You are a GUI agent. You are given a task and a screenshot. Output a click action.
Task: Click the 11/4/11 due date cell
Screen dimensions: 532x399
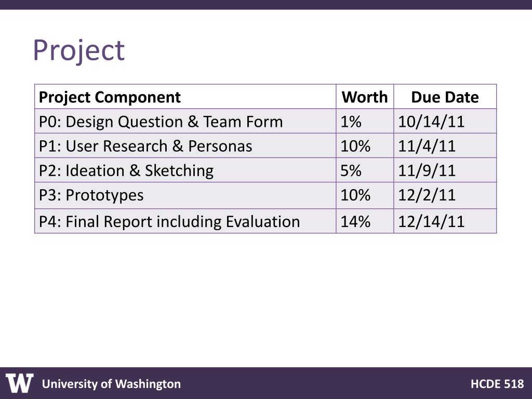tap(445, 145)
